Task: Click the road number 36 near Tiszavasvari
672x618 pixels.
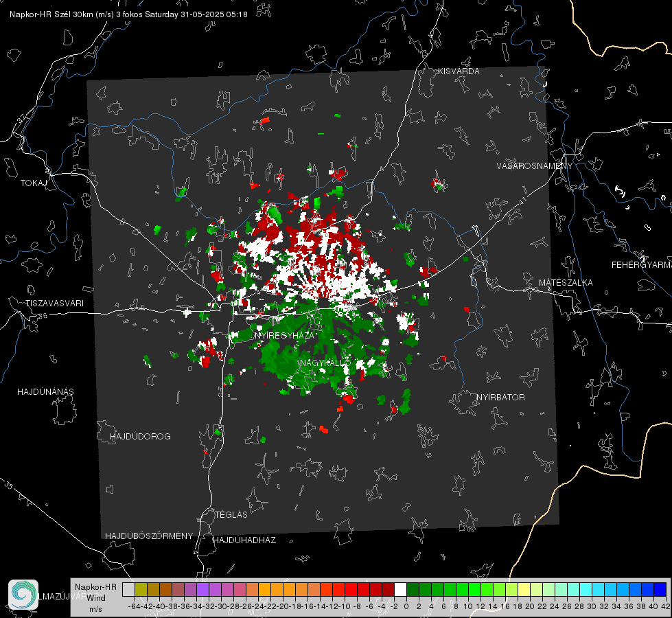Action: point(43,316)
